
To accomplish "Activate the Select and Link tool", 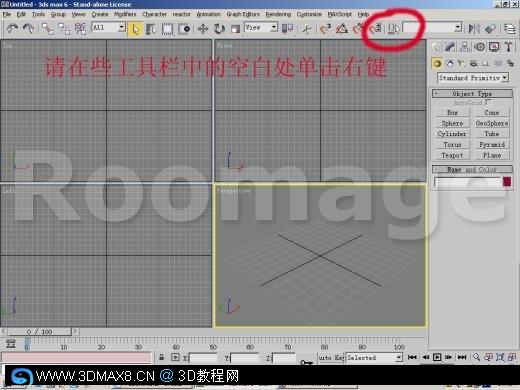I will [x=48, y=29].
